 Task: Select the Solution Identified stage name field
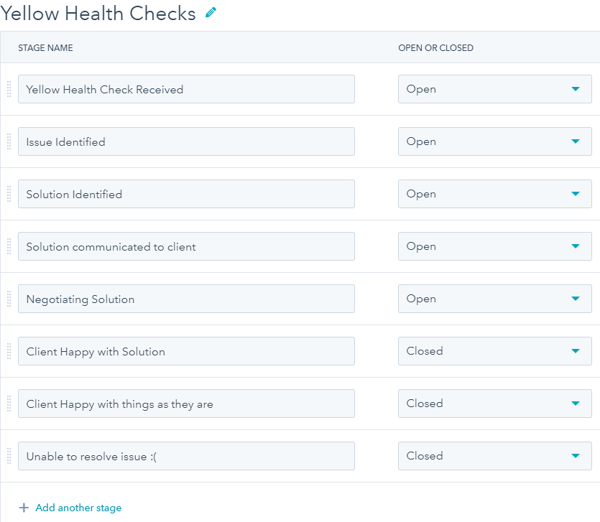point(186,194)
